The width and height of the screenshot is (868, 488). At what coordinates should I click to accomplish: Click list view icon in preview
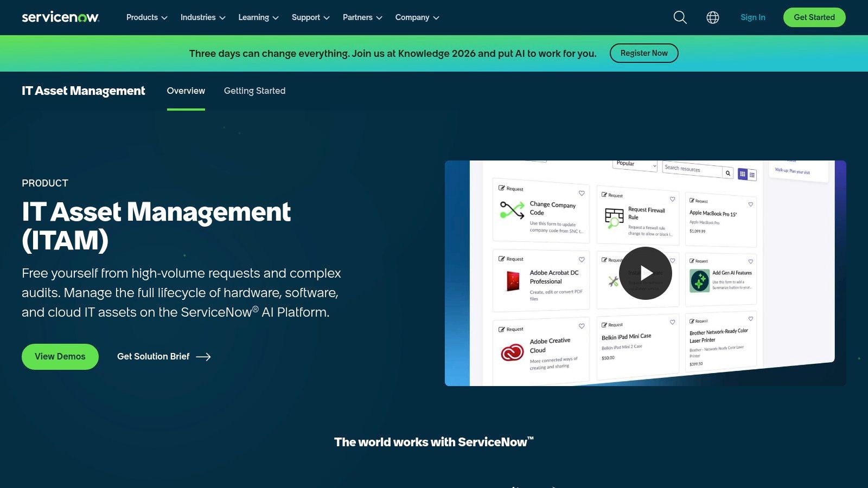(752, 175)
